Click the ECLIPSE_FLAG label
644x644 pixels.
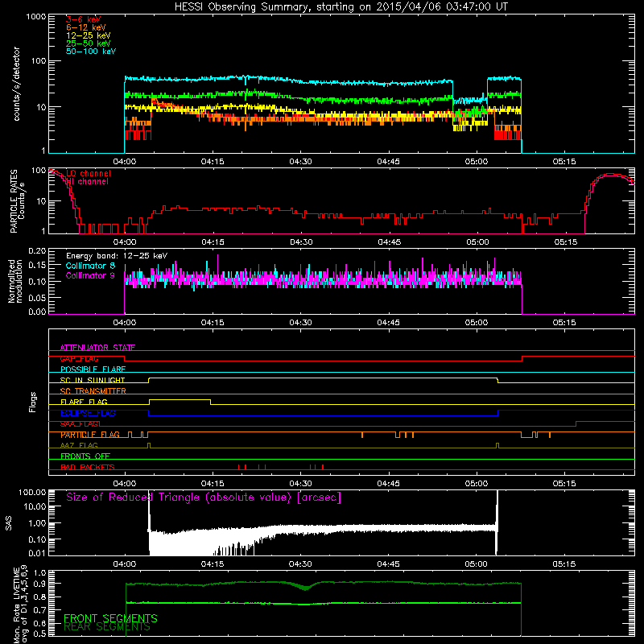88,413
